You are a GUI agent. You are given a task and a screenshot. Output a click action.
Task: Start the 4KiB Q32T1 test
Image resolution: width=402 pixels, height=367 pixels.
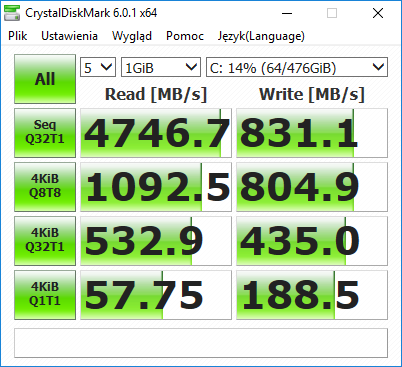(x=45, y=241)
